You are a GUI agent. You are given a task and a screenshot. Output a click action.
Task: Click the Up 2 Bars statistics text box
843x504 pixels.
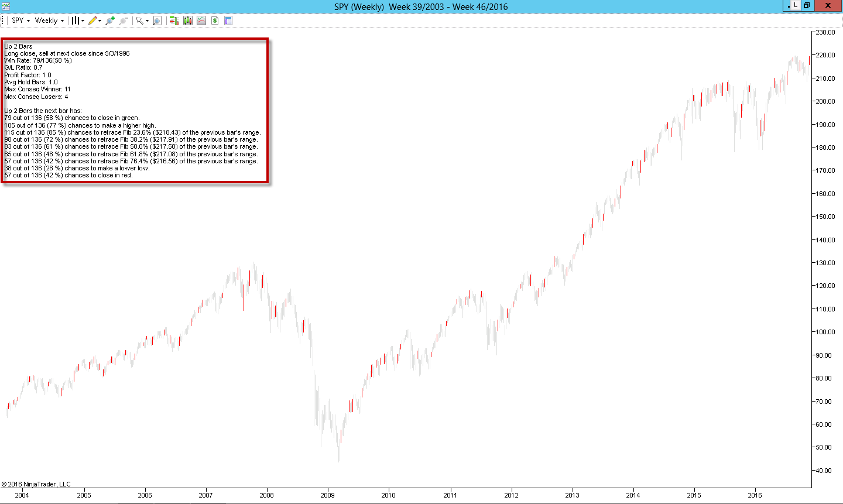(x=135, y=111)
